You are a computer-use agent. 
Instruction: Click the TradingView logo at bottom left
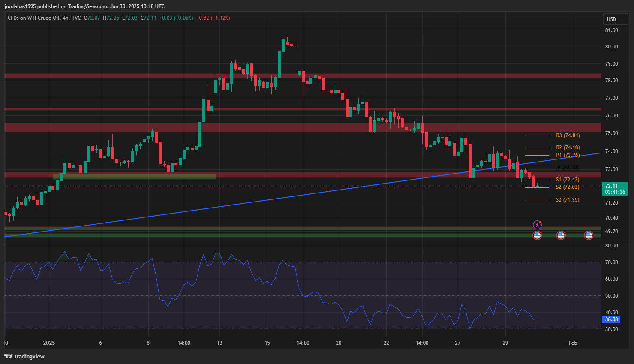[x=24, y=356]
